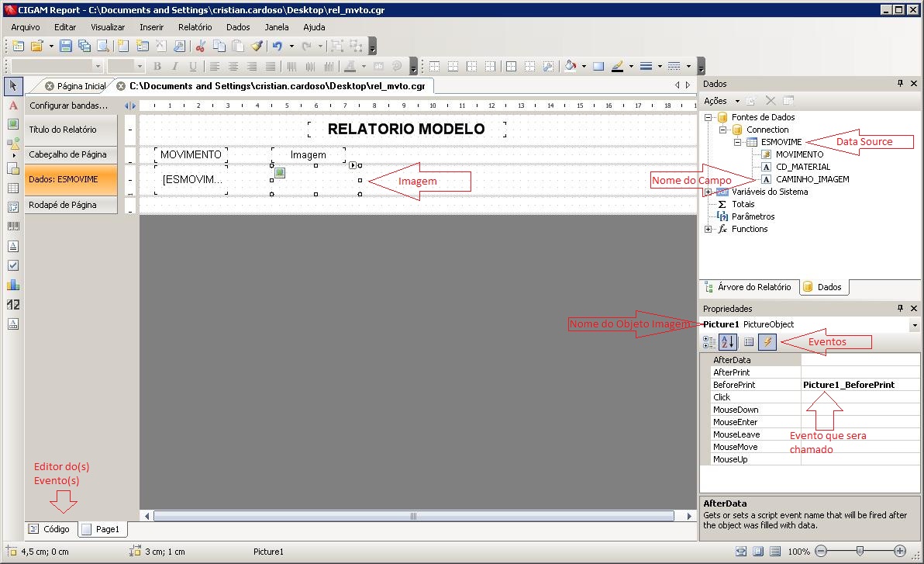This screenshot has width=924, height=564.
Task: Open the font name combo box
Action: [x=57, y=66]
